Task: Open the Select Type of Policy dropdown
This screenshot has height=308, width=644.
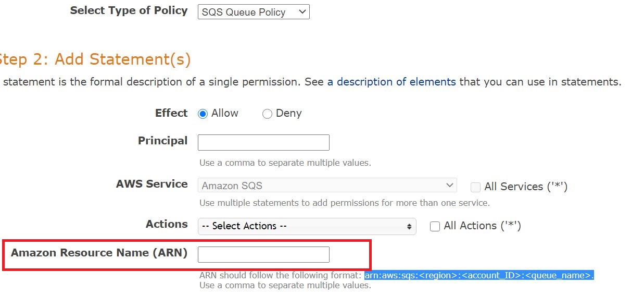Action: 254,12
